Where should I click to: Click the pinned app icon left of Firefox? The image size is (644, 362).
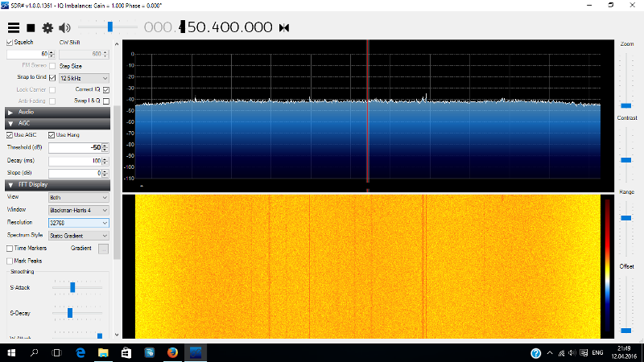coord(149,353)
